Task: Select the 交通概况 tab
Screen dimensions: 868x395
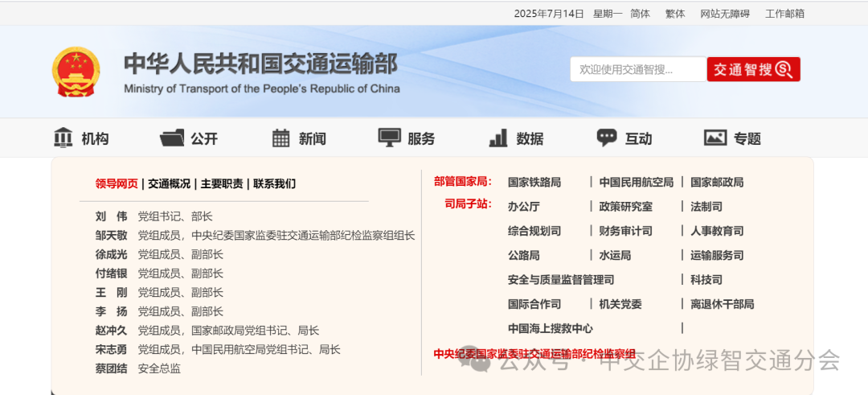Action: tap(169, 183)
